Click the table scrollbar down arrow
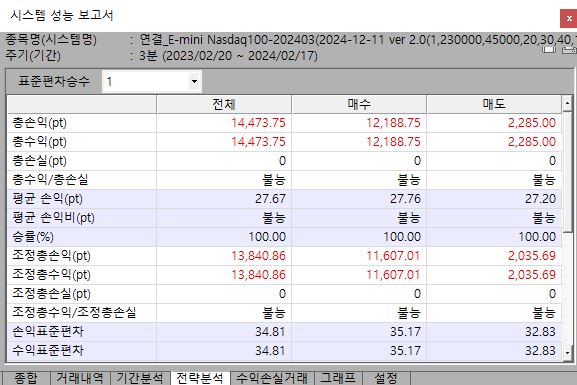The width and height of the screenshot is (577, 385). (x=567, y=353)
